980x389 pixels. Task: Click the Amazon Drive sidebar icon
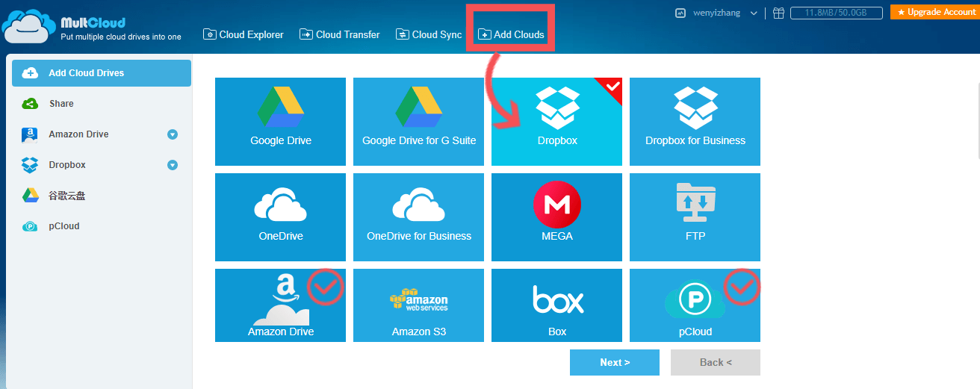(x=30, y=134)
